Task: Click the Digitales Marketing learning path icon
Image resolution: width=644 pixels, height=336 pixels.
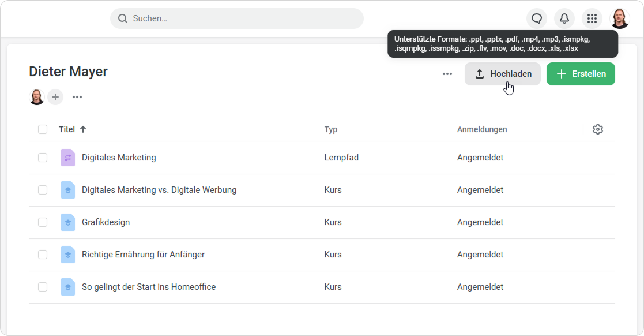Action: [x=68, y=158]
